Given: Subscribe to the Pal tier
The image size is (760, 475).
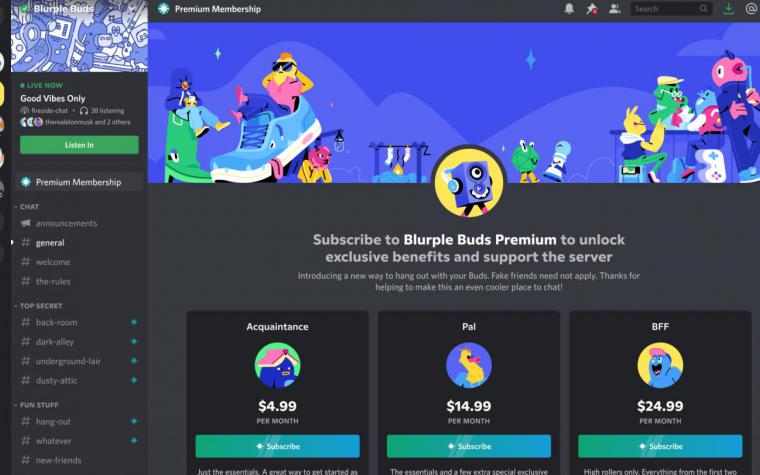Looking at the screenshot, I should (469, 446).
